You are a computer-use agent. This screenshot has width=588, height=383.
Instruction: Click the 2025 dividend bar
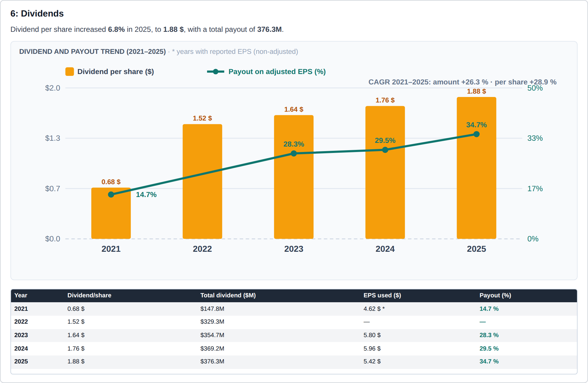[477, 168]
